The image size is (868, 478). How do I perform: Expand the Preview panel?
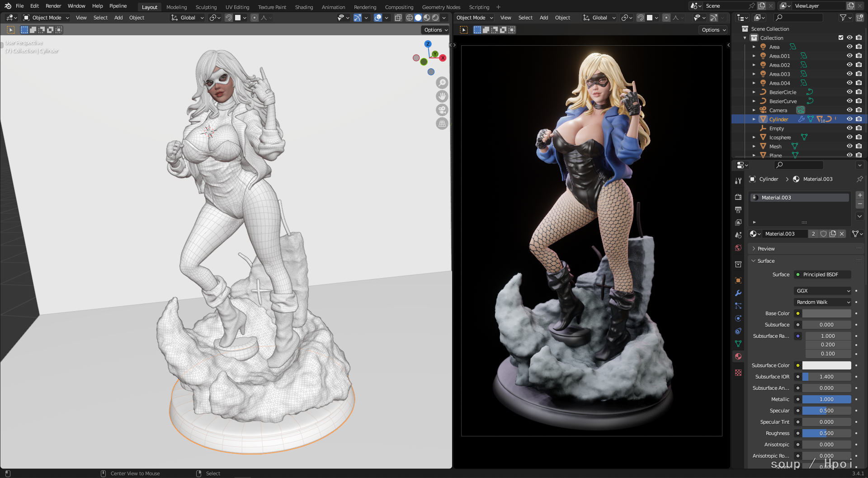(x=766, y=249)
